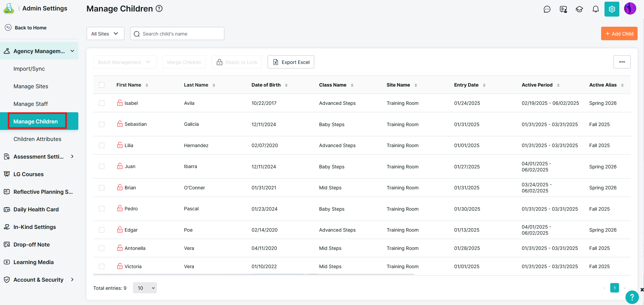Open the graduation cap training icon
Viewport: 644px width, 305px height.
click(579, 9)
